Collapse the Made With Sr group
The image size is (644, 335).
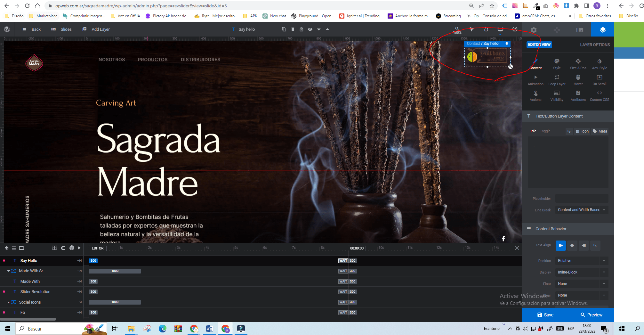tap(9, 271)
